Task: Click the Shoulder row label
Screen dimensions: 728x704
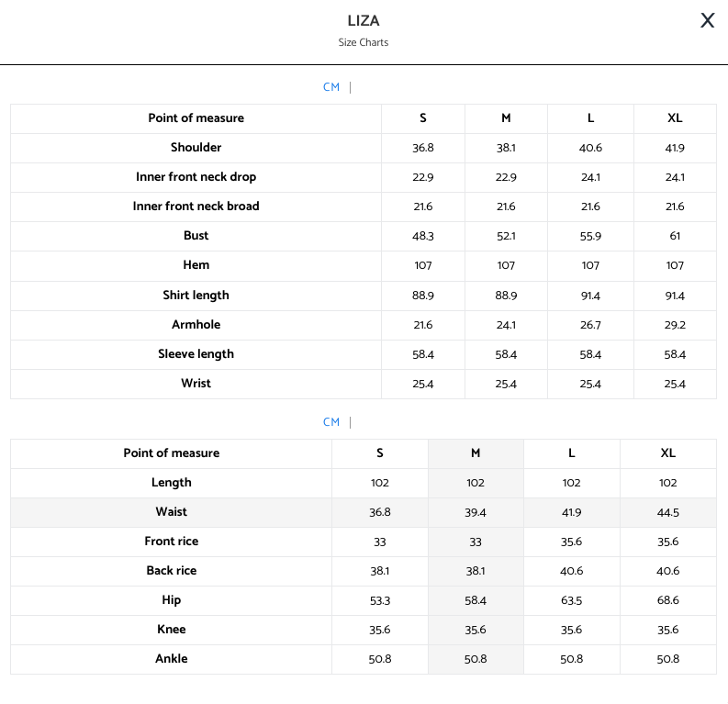Action: pyautogui.click(x=196, y=148)
